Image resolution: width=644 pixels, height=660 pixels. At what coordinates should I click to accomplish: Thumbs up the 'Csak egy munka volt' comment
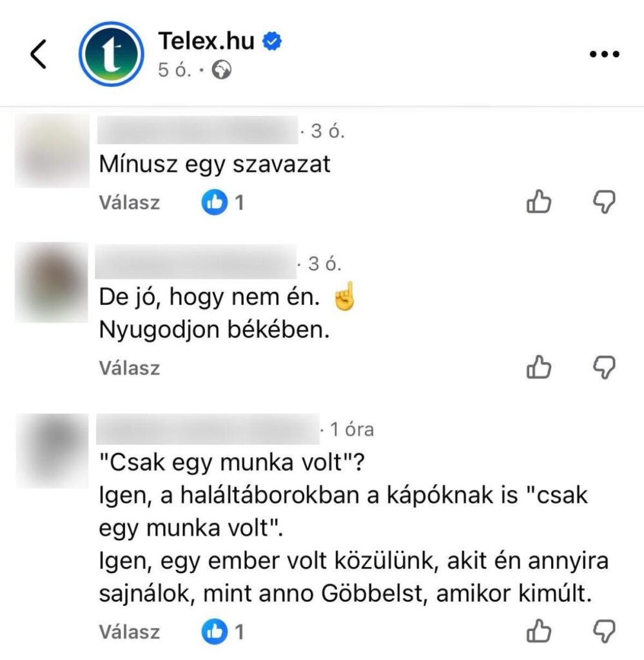pos(539,631)
